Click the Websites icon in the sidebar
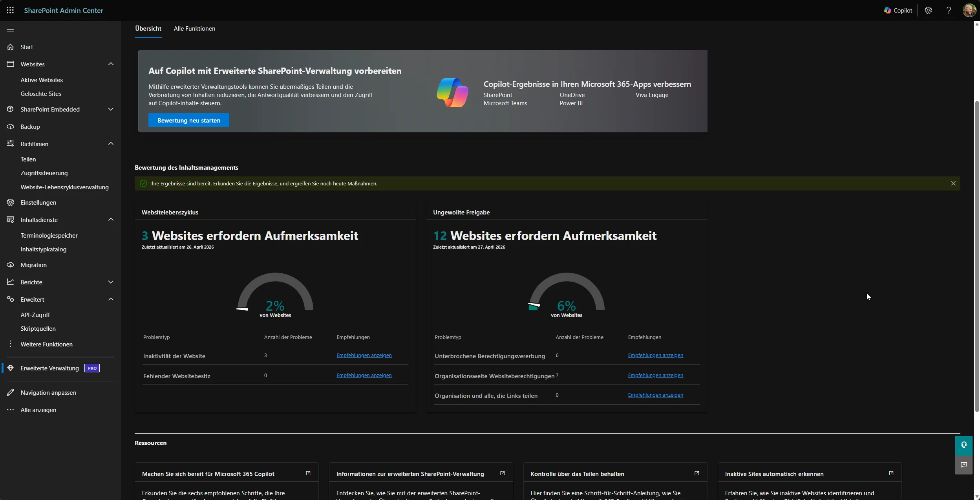Image resolution: width=980 pixels, height=500 pixels. (x=11, y=64)
